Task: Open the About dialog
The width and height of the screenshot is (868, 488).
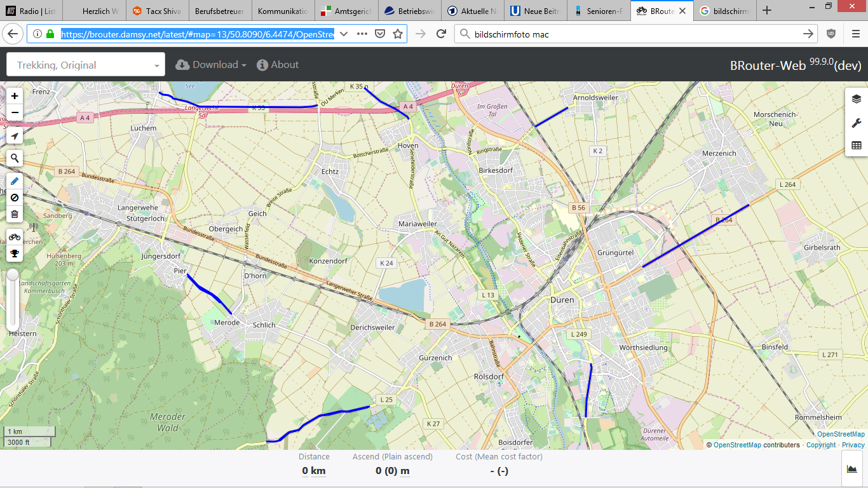Action: (278, 65)
